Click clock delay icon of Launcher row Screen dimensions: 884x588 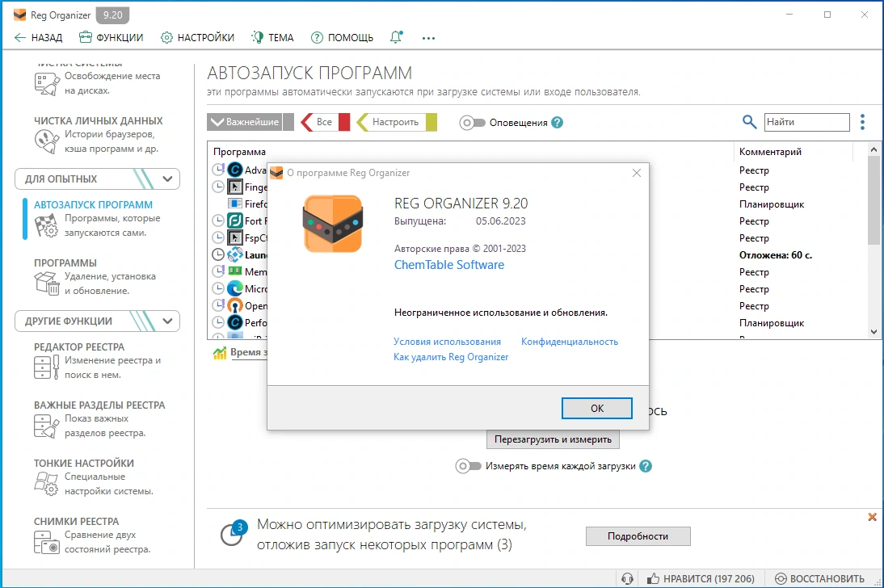[218, 254]
